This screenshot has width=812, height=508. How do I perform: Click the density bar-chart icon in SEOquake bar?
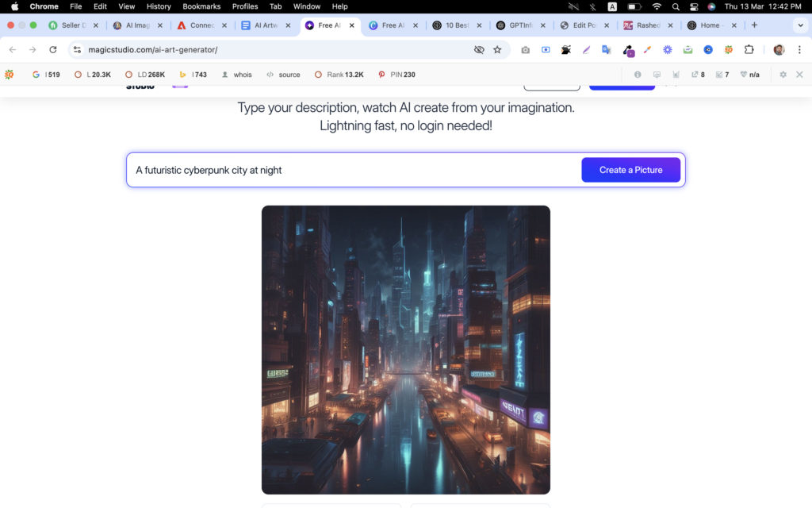coord(676,75)
